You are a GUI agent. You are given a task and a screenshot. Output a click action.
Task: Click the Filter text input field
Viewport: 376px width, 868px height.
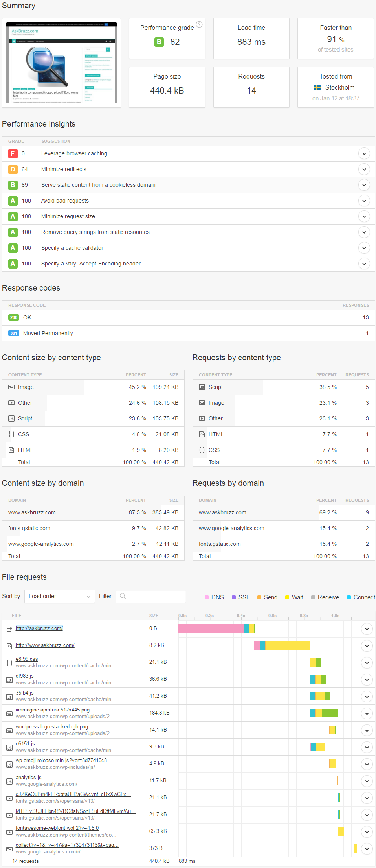[151, 596]
